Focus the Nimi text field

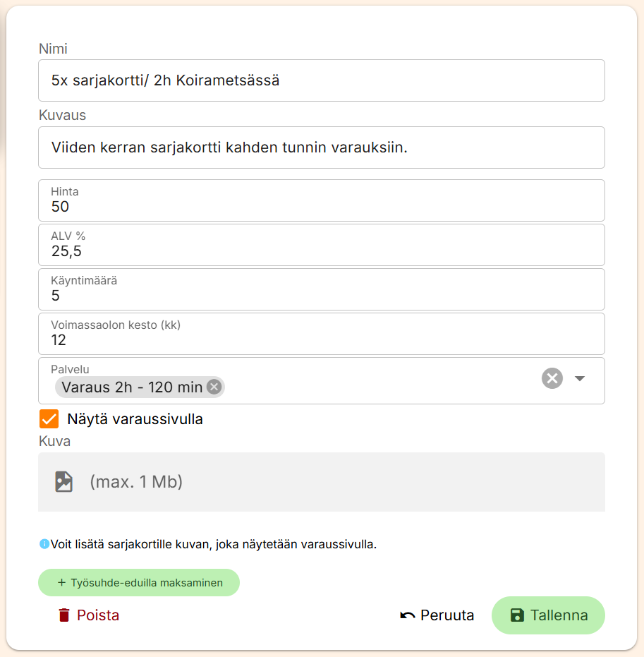click(x=321, y=80)
